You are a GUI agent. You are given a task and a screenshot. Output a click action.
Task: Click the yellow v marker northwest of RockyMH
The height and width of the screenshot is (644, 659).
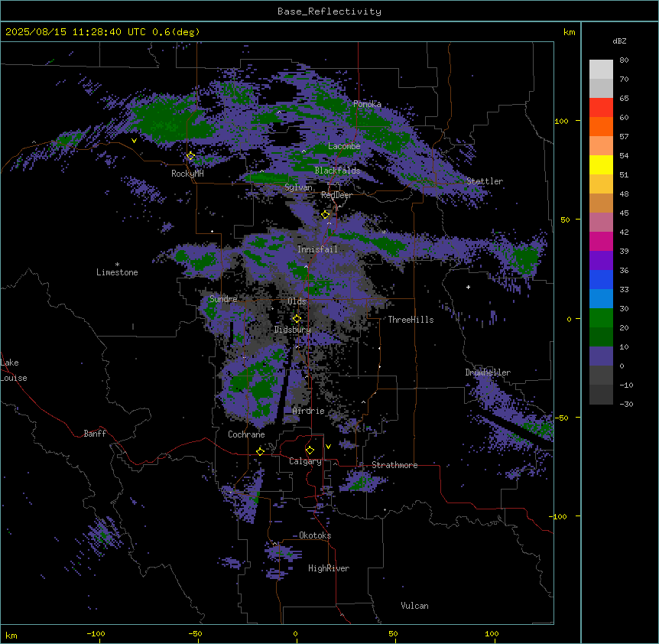(x=134, y=141)
